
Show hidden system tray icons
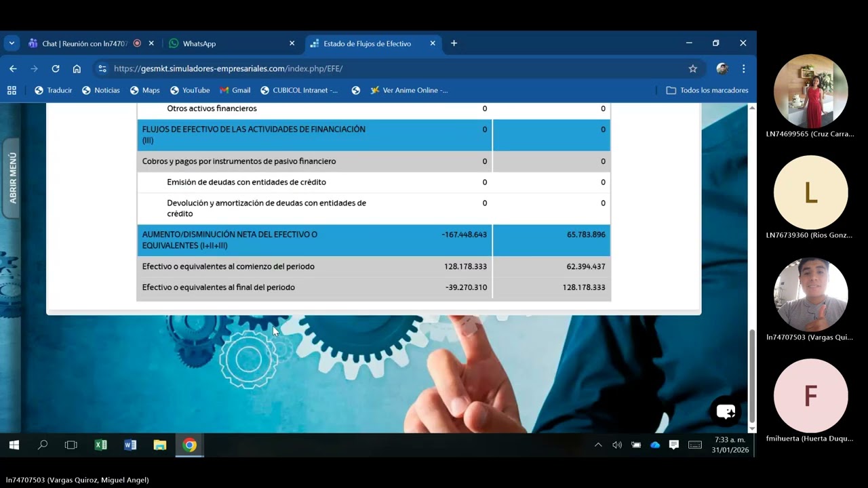(598, 445)
